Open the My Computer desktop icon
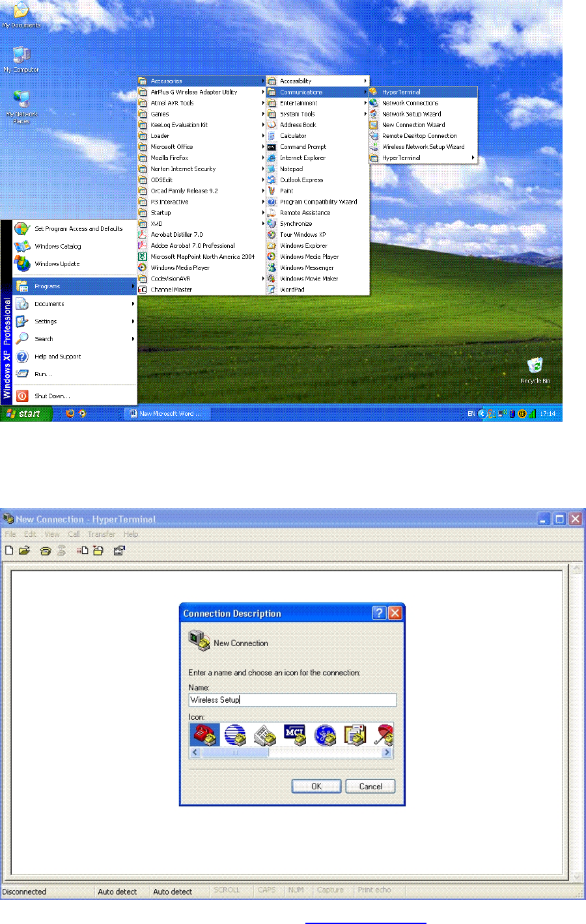 coord(21,59)
